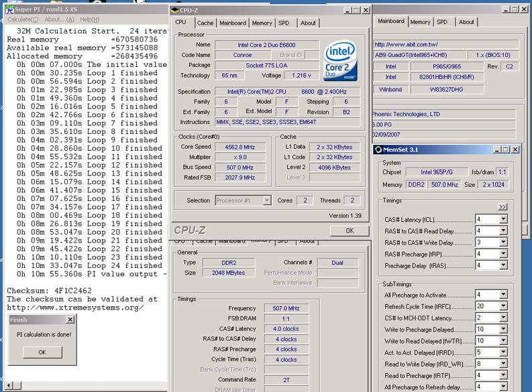The image size is (532, 392).
Task: Click the Multiplier x 9.0 field
Action: click(240, 157)
